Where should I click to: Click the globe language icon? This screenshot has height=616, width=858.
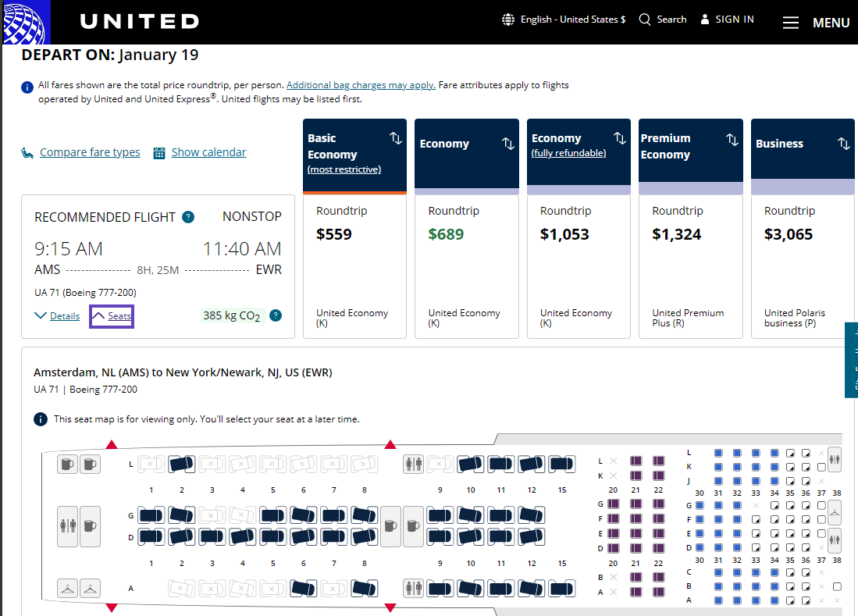coord(508,20)
